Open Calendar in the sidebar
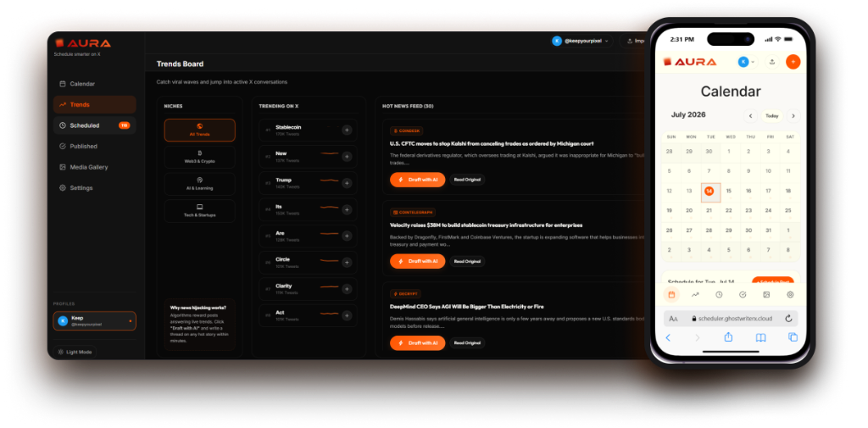The height and width of the screenshot is (428, 868). (x=95, y=84)
